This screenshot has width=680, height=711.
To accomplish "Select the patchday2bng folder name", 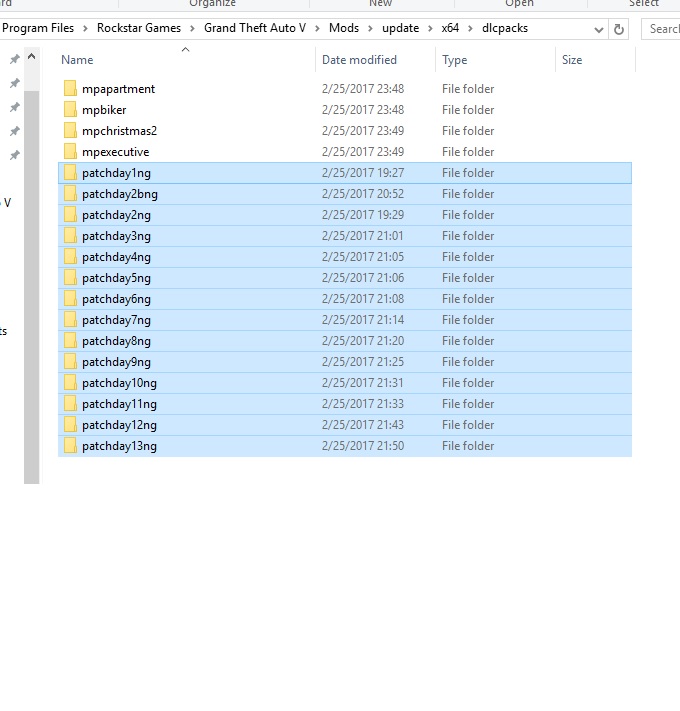I will [x=120, y=194].
